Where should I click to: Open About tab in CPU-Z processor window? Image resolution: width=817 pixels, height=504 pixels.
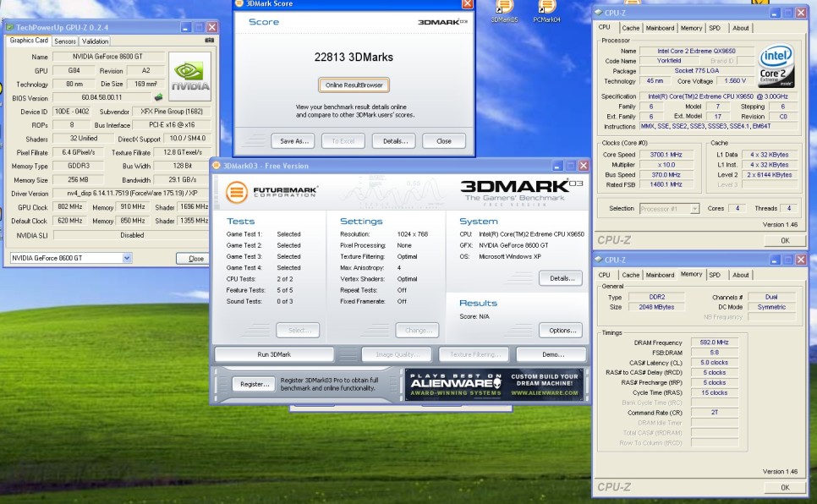tap(740, 28)
